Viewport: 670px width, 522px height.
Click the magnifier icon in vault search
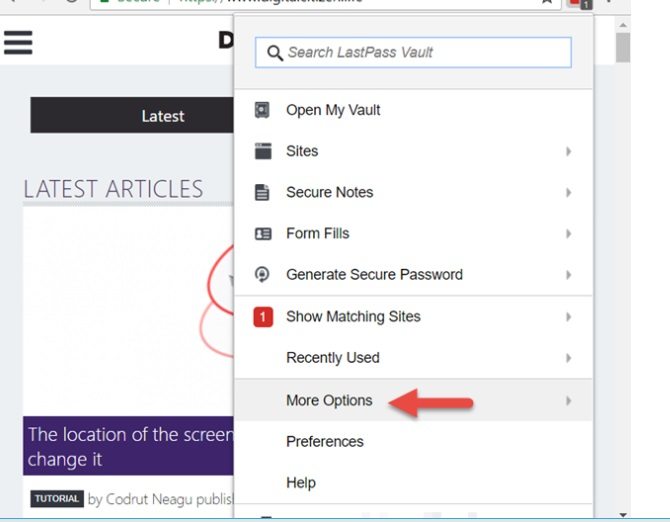[274, 53]
